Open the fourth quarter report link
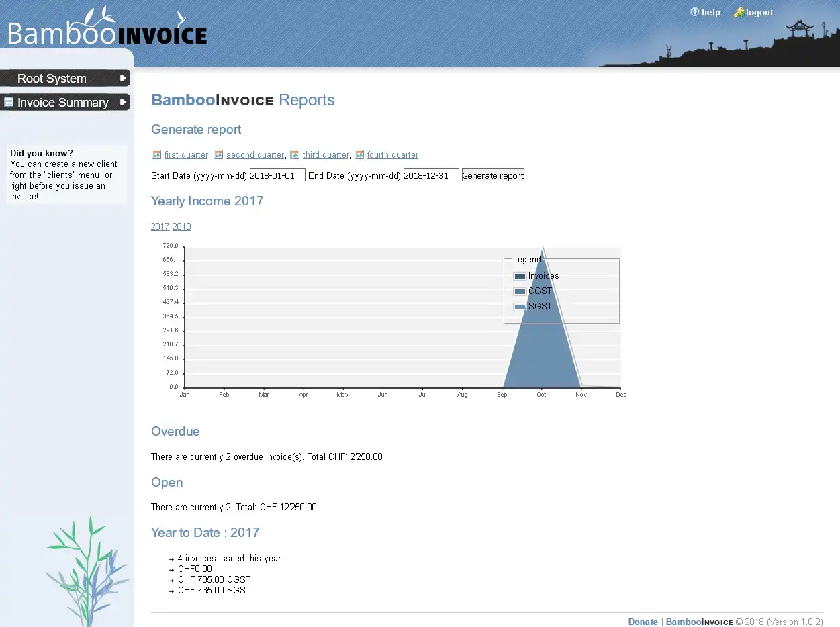 (x=393, y=155)
